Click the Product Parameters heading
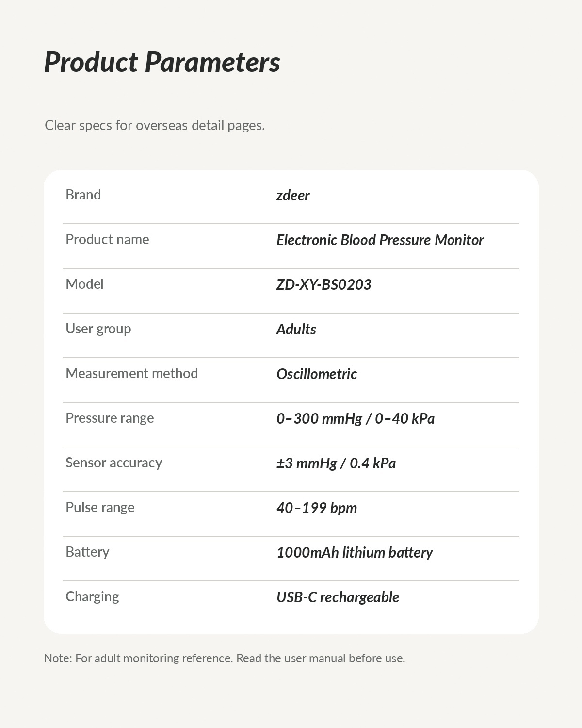This screenshot has width=582, height=728. [x=162, y=62]
